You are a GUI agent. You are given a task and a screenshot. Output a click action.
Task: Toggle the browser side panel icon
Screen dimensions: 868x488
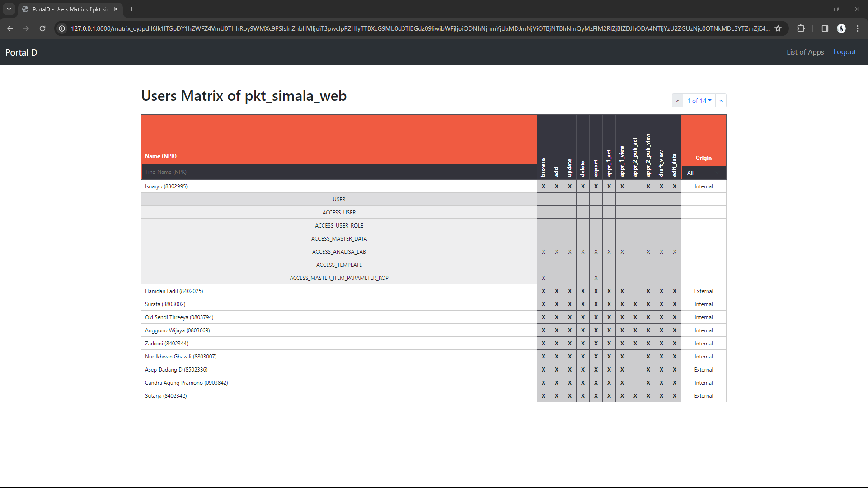pyautogui.click(x=825, y=28)
